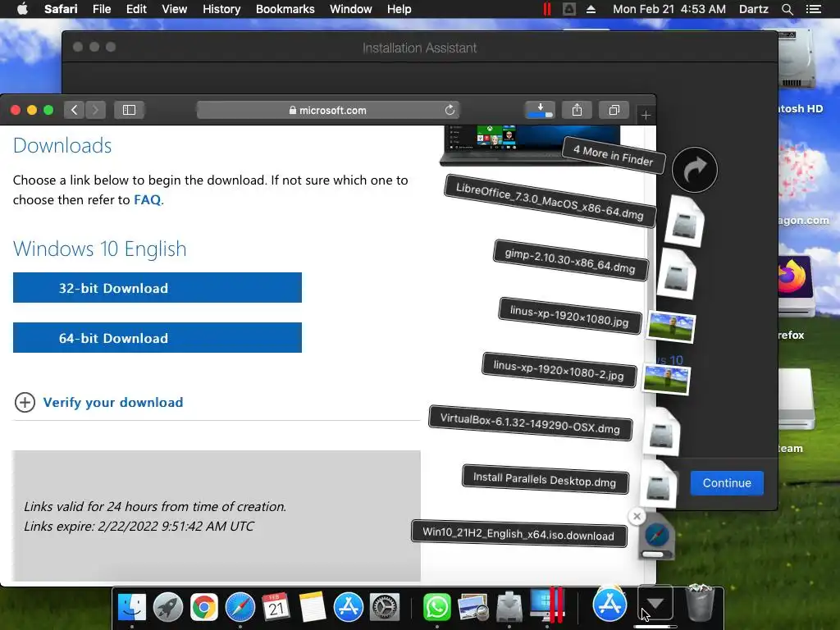Click the microsoft.com address bar
The image size is (840, 630).
pos(328,110)
